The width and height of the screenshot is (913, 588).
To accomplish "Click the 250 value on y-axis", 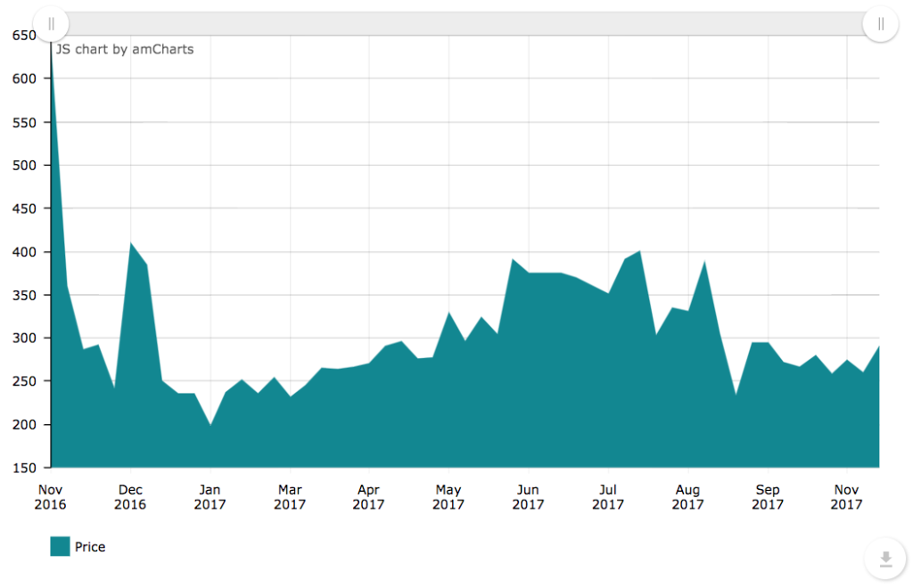I will point(24,381).
